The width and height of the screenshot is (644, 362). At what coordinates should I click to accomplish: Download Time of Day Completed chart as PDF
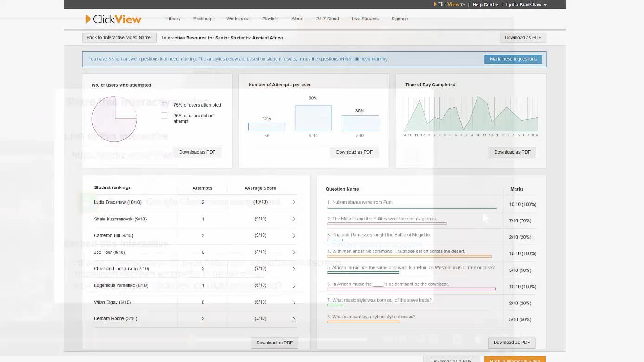(512, 152)
